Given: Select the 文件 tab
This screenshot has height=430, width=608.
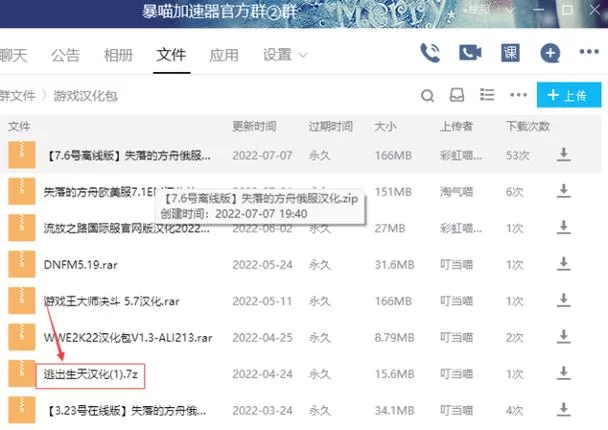Looking at the screenshot, I should (171, 55).
